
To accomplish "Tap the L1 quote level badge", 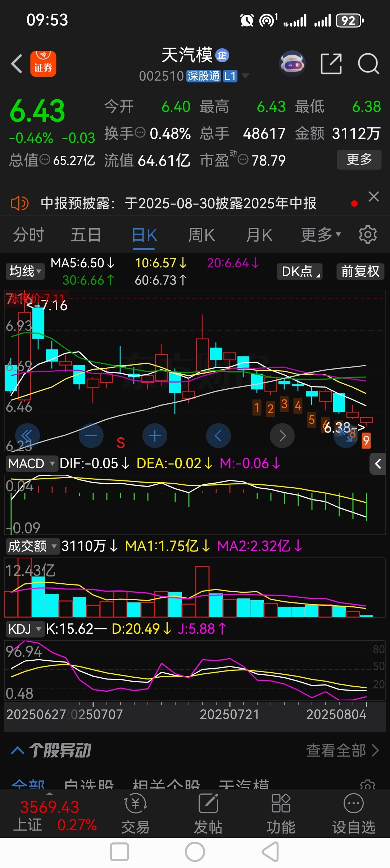I will 230,76.
